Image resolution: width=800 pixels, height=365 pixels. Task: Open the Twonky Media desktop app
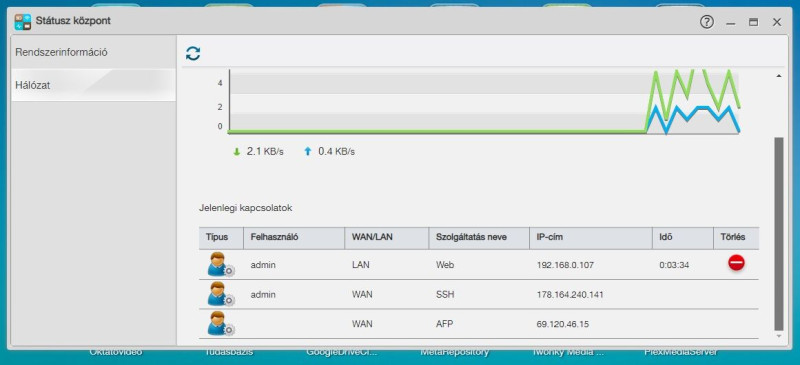click(567, 352)
